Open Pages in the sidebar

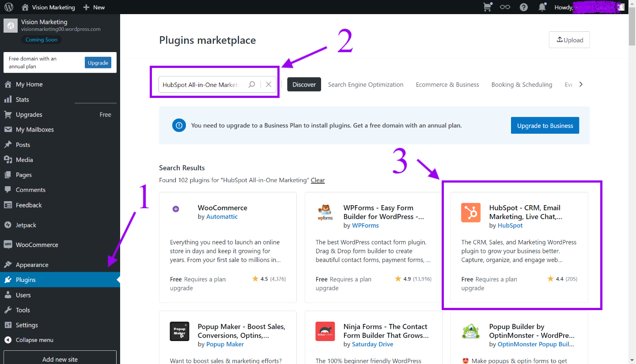click(60, 175)
